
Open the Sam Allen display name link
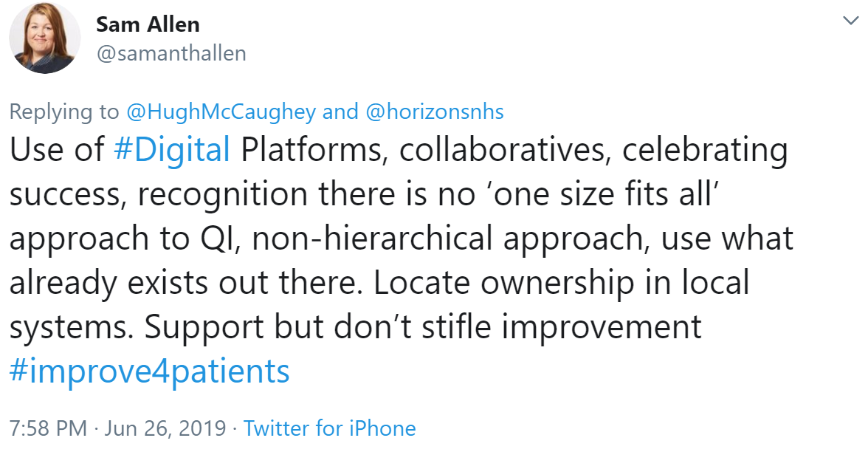(x=148, y=24)
